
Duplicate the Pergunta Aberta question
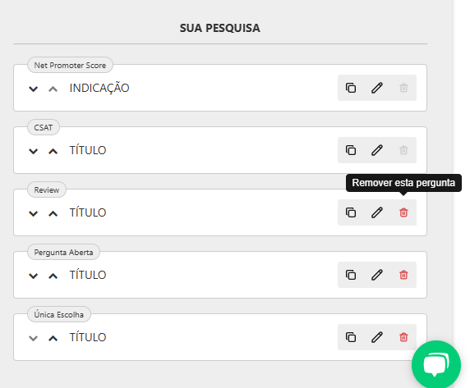[351, 275]
